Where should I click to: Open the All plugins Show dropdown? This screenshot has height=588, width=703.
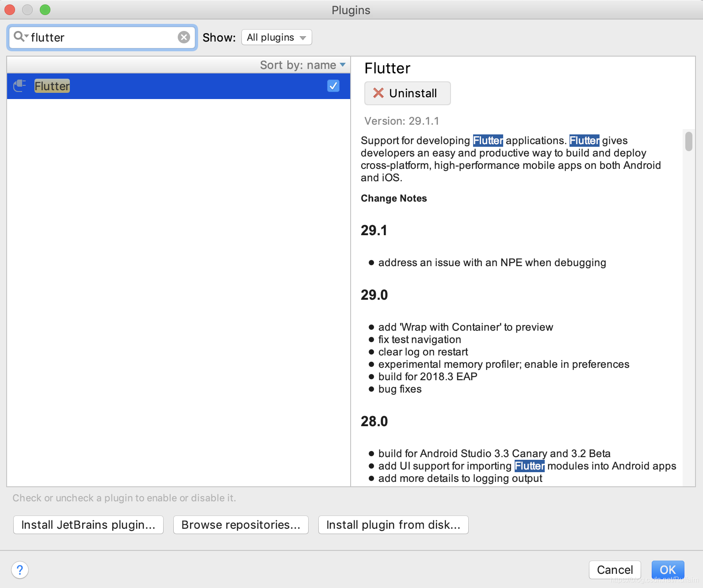(x=277, y=38)
